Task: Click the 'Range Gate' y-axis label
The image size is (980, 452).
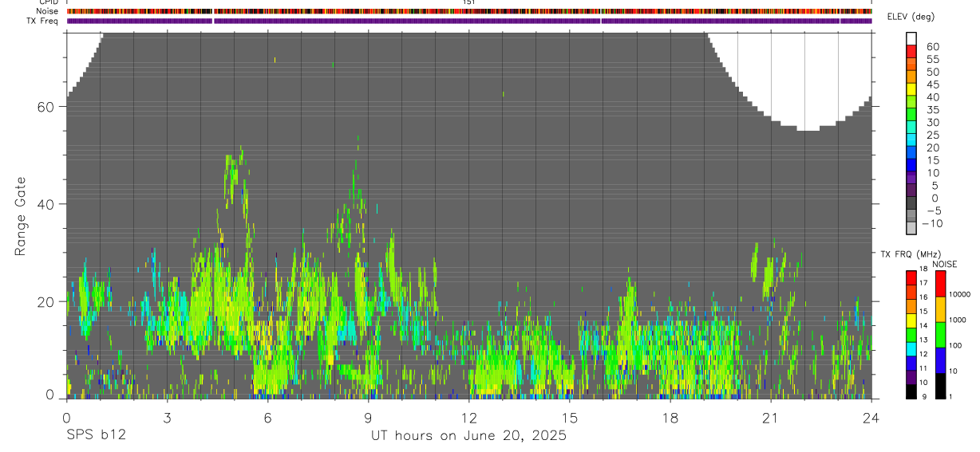Action: click(20, 215)
